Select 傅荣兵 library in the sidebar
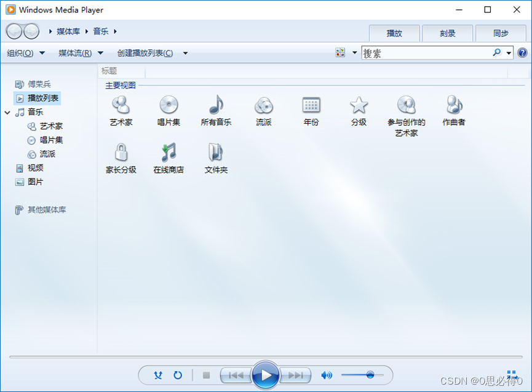Screen dimensions: 532x392 point(33,84)
